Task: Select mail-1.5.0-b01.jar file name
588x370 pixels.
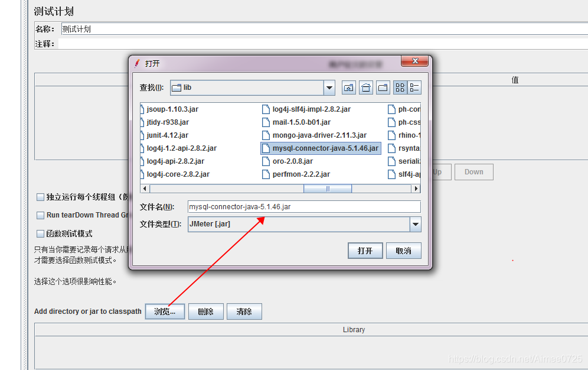Action: click(302, 122)
